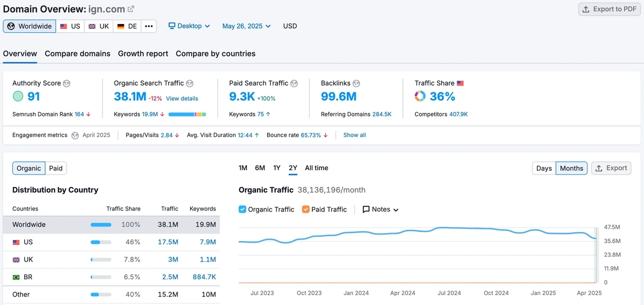Expand the Notes dropdown
The height and width of the screenshot is (305, 644).
tap(380, 209)
